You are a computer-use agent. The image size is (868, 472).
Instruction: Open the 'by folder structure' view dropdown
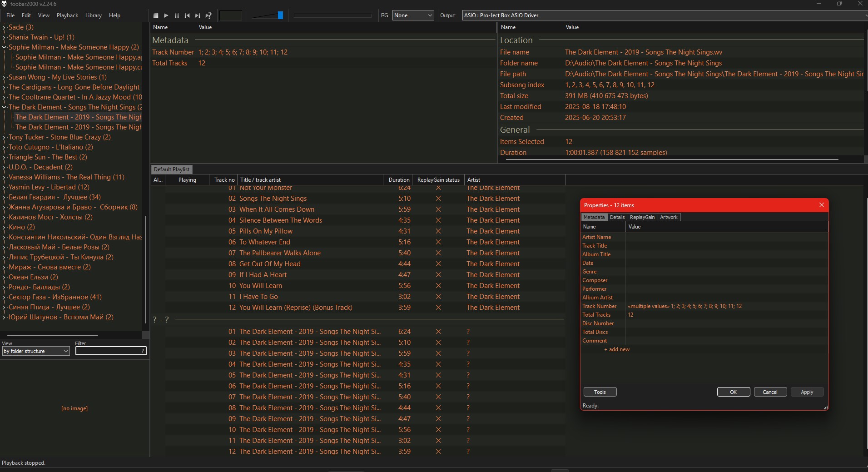pos(36,351)
